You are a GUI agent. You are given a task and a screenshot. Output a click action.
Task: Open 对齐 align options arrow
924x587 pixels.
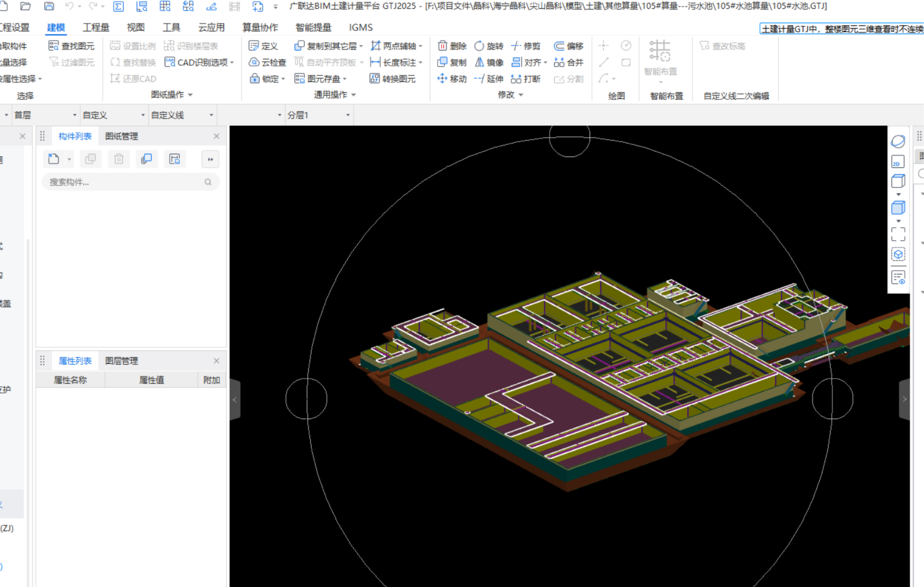click(545, 63)
